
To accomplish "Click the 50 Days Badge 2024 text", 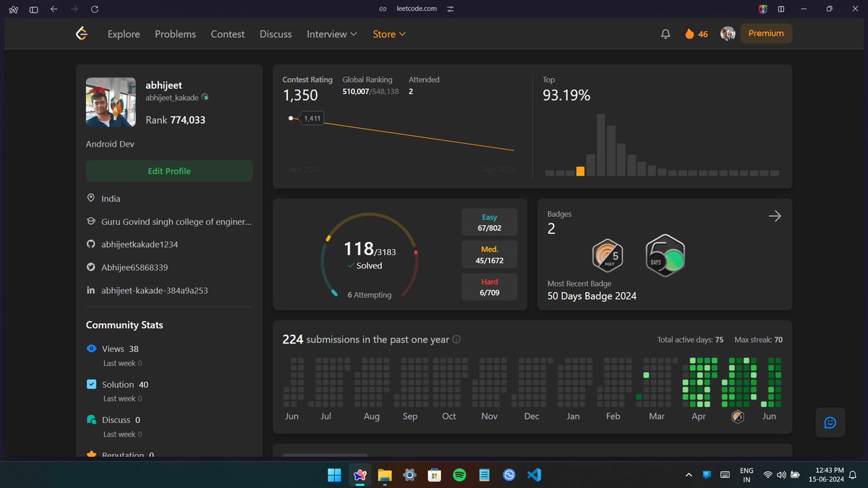I will click(592, 296).
